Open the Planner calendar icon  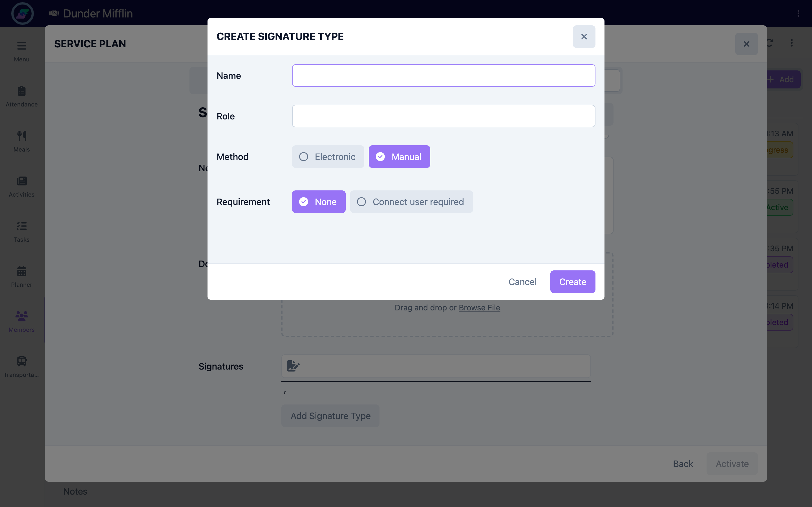pyautogui.click(x=21, y=271)
